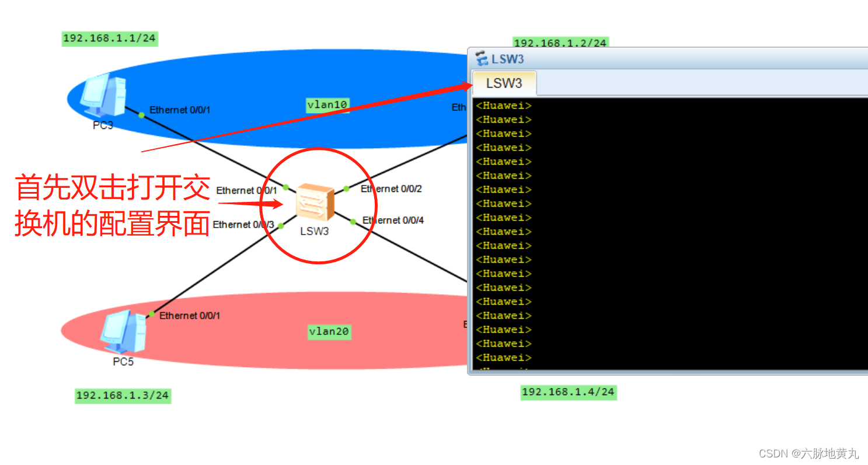Select the PC3 computer icon
Viewport: 868px width, 465px height.
[103, 96]
